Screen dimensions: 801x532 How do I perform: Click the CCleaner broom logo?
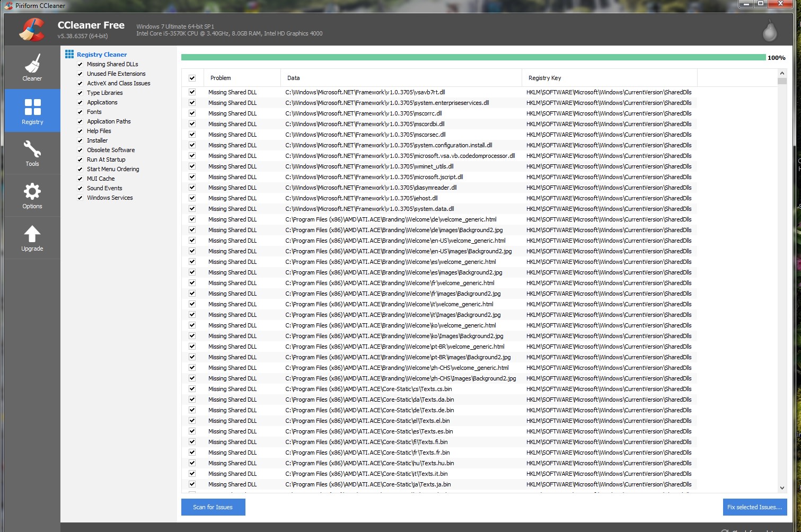[x=31, y=30]
